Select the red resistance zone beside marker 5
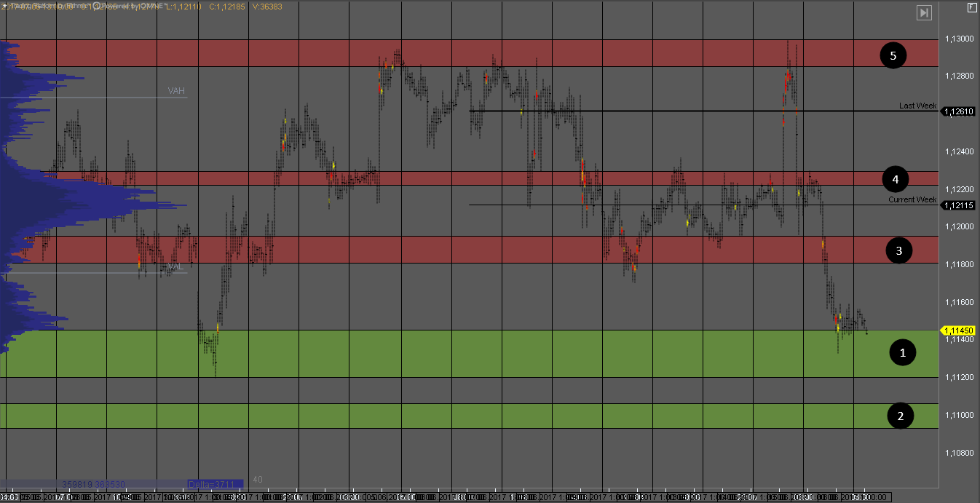 coord(470,53)
